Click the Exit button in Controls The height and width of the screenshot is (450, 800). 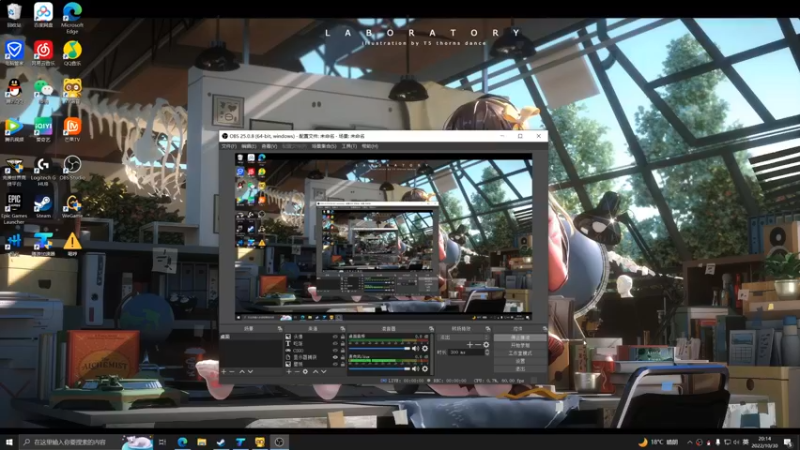[x=520, y=368]
